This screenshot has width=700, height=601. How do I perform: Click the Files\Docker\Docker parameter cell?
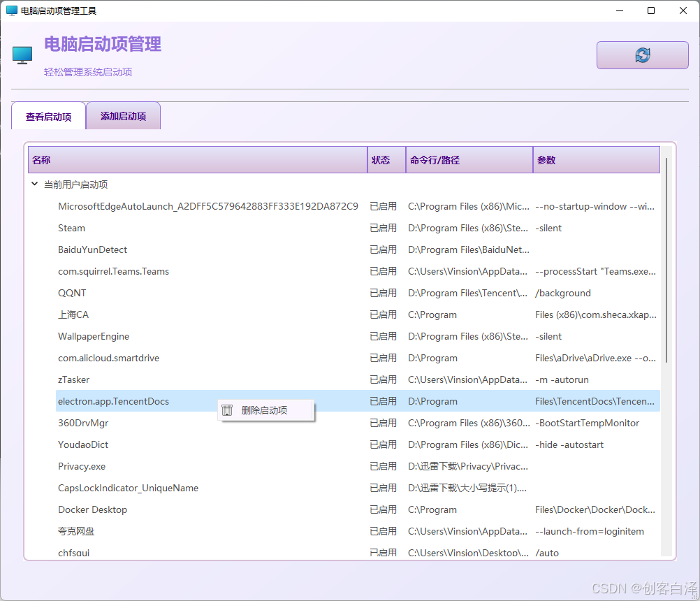[595, 509]
